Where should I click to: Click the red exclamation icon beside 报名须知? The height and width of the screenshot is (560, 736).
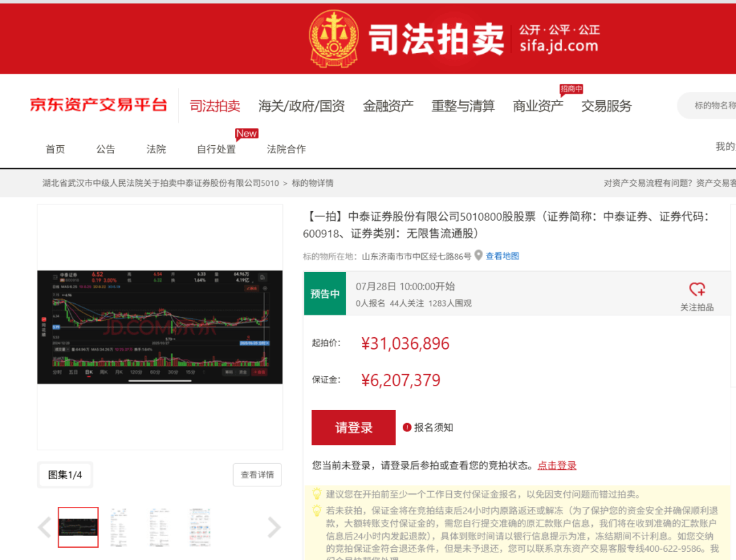coord(407,427)
